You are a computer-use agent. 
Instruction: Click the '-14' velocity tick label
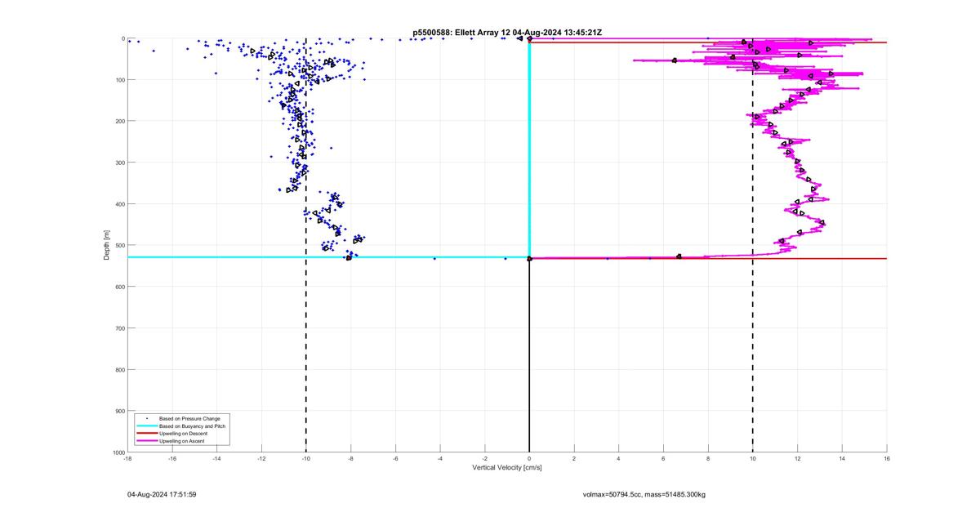[216, 458]
